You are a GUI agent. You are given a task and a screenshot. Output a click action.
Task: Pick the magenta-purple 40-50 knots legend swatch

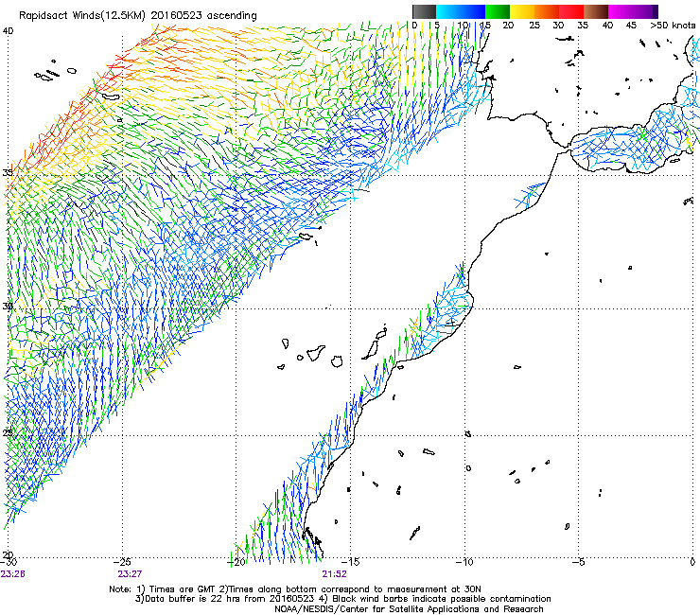(633, 11)
